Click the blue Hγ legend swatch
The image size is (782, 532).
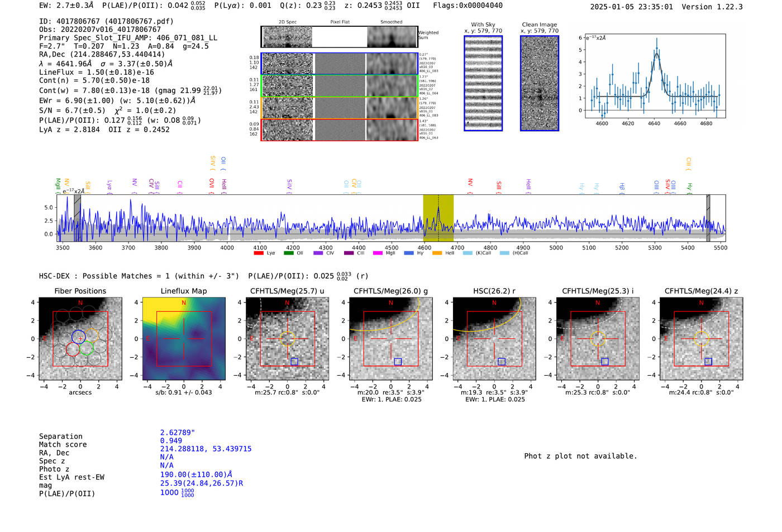click(x=409, y=253)
